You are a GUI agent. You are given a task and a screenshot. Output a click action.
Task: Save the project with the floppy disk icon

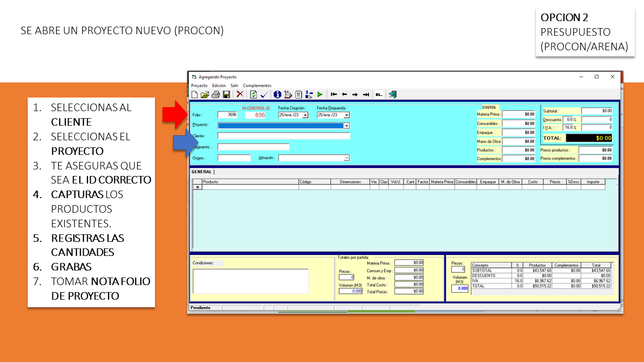click(226, 95)
